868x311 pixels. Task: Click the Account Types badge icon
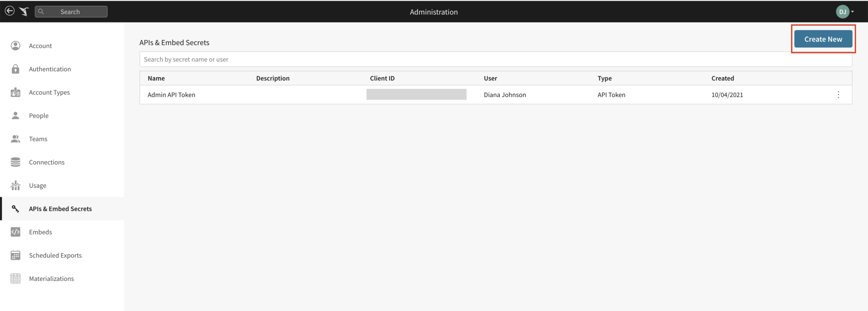[16, 92]
